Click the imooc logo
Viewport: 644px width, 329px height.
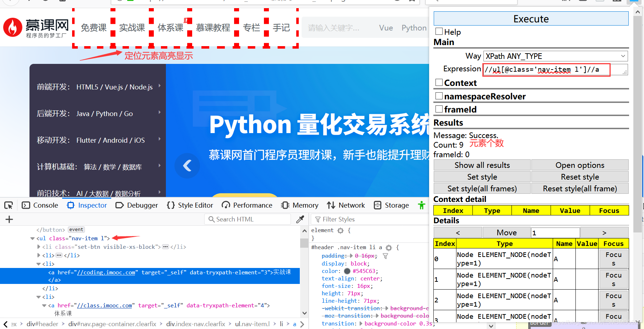tap(36, 27)
